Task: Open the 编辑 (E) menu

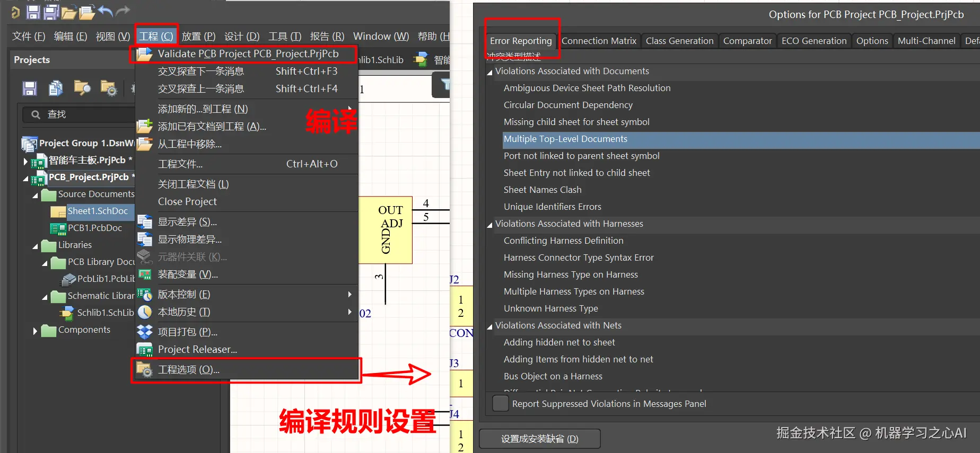Action: 71,36
